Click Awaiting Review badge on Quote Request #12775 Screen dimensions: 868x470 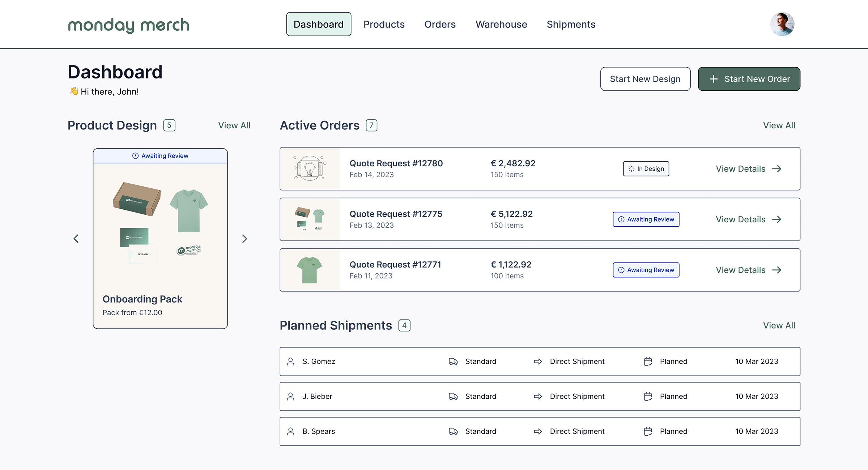[646, 219]
